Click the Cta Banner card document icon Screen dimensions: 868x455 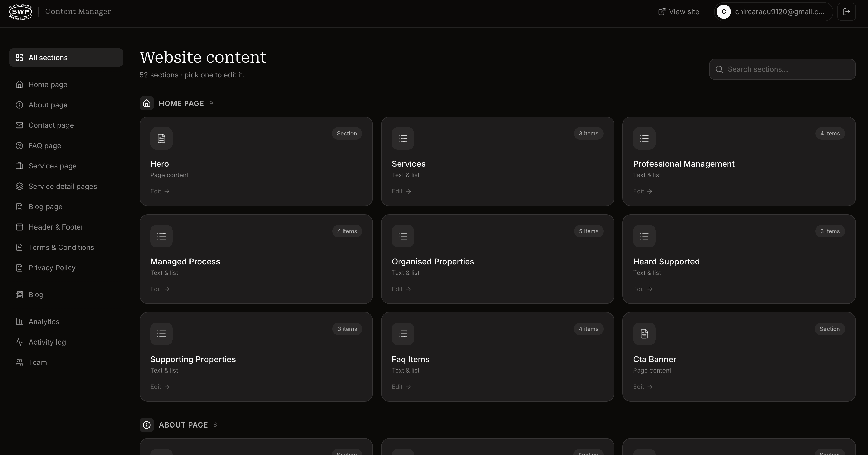point(644,334)
